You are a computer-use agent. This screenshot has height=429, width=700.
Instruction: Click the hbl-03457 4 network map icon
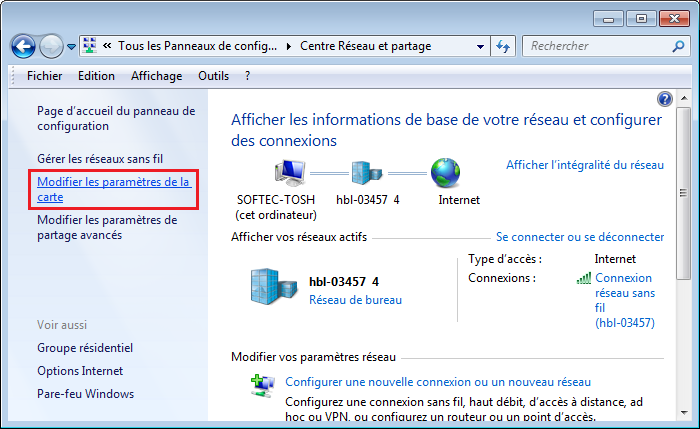click(x=367, y=173)
